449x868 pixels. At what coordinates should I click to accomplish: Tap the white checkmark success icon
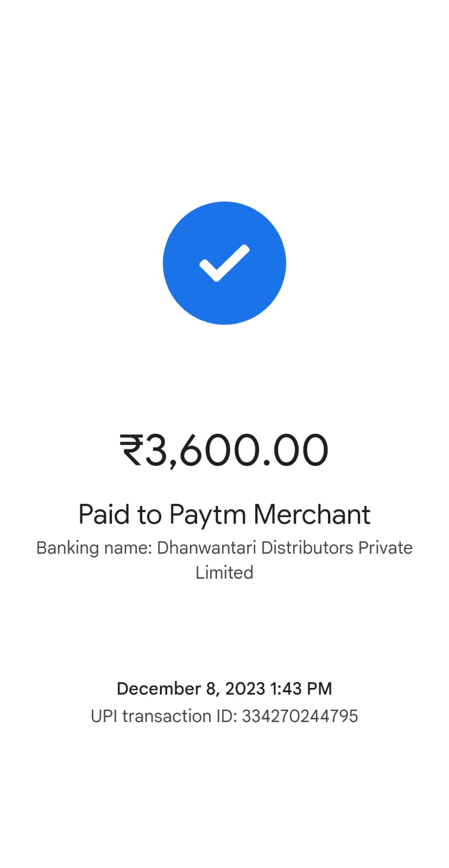tap(224, 263)
